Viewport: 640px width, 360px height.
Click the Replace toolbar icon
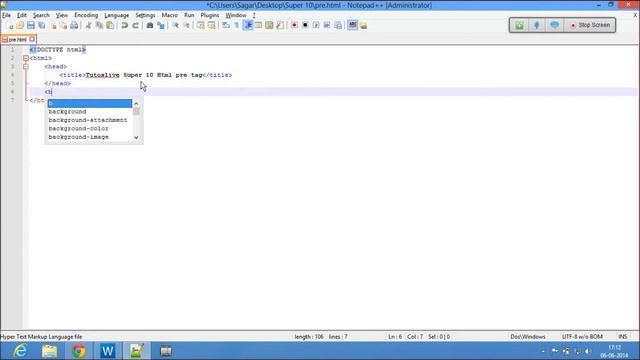[161, 25]
